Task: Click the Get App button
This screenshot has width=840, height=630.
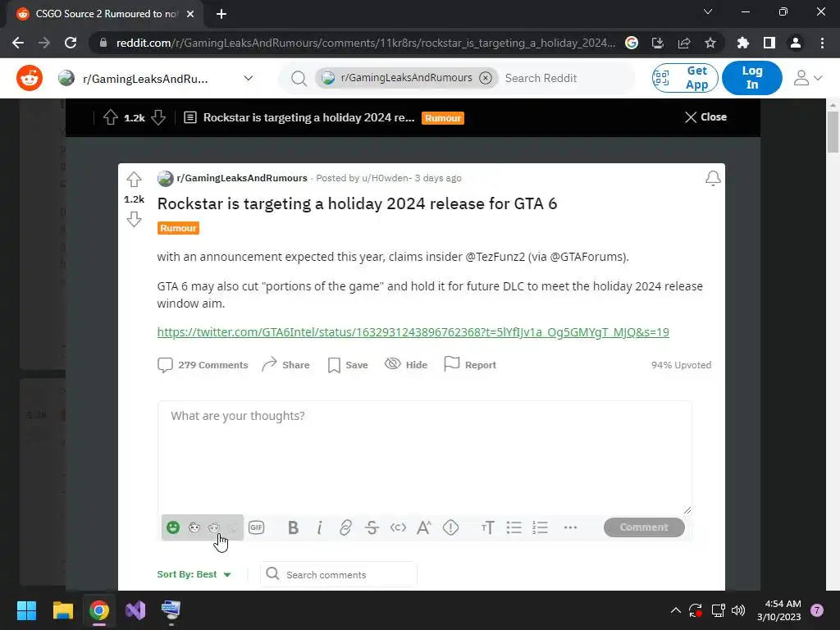Action: [685, 78]
